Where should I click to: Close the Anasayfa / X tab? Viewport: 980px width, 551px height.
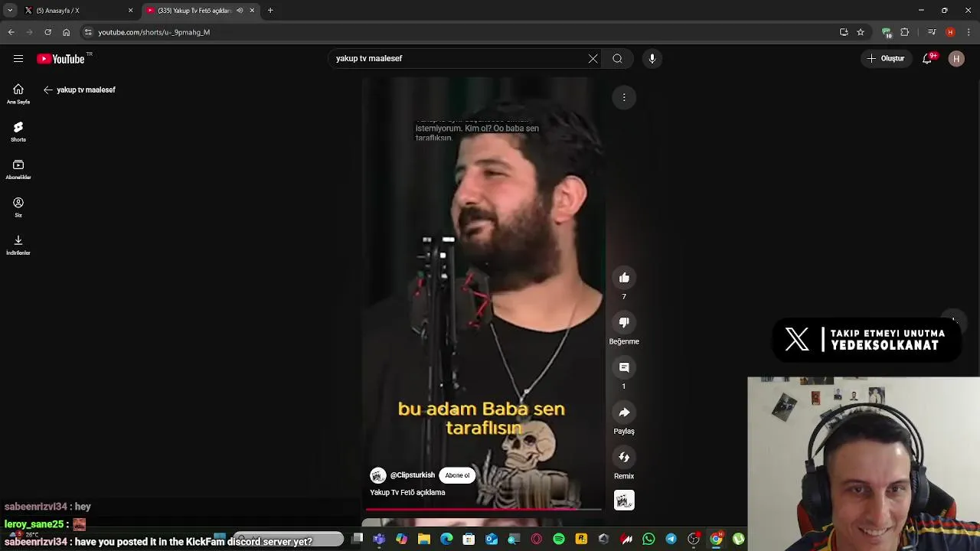click(x=130, y=11)
